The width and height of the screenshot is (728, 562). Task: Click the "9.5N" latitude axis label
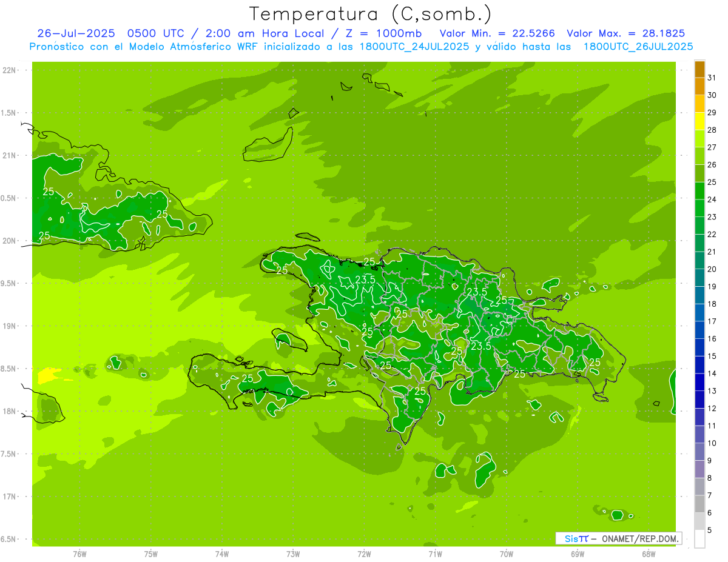[10, 284]
